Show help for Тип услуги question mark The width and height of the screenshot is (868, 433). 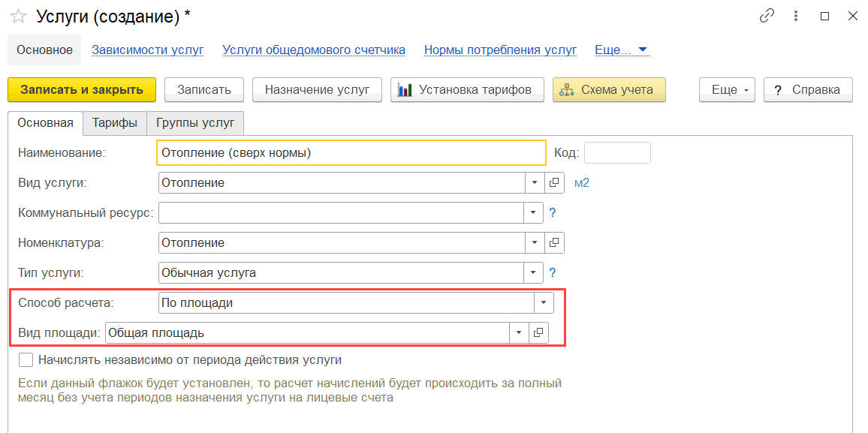click(x=552, y=272)
